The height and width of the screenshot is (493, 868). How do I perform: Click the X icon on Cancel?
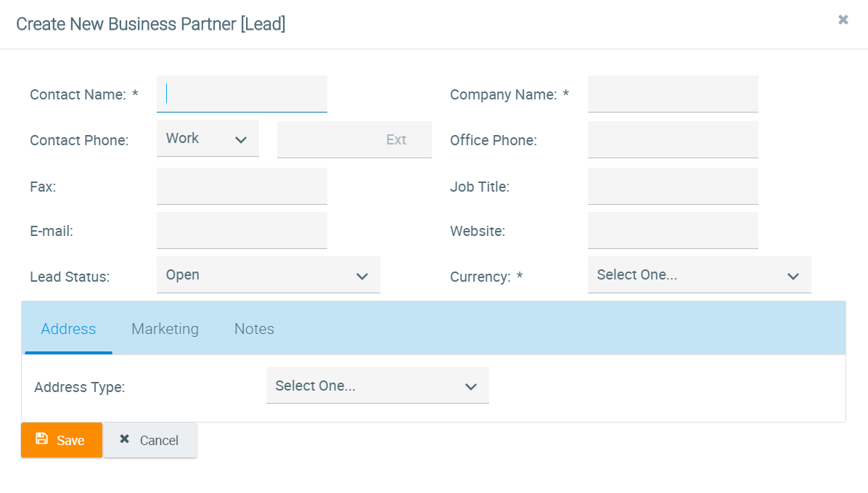[x=125, y=439]
